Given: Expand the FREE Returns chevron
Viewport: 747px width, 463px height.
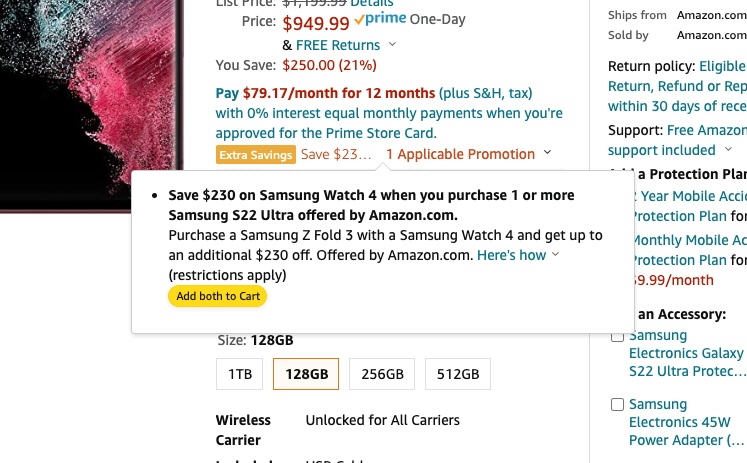Looking at the screenshot, I should point(392,45).
